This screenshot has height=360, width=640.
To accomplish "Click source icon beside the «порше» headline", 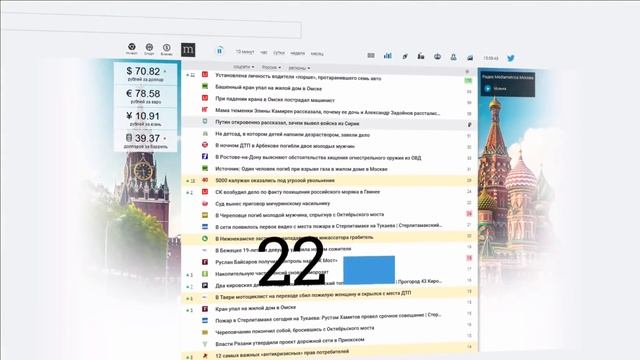I will pyautogui.click(x=205, y=74).
